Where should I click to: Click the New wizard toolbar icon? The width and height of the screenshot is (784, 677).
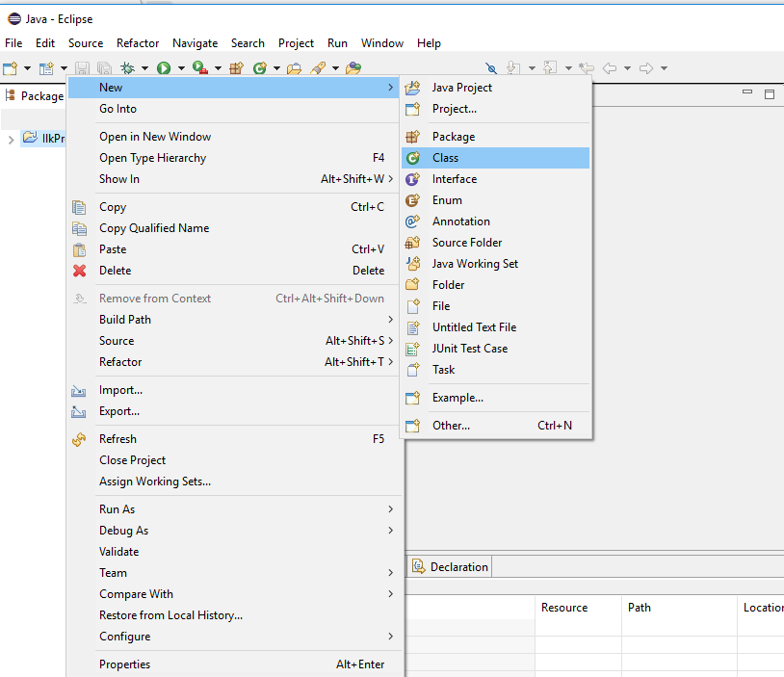coord(11,68)
